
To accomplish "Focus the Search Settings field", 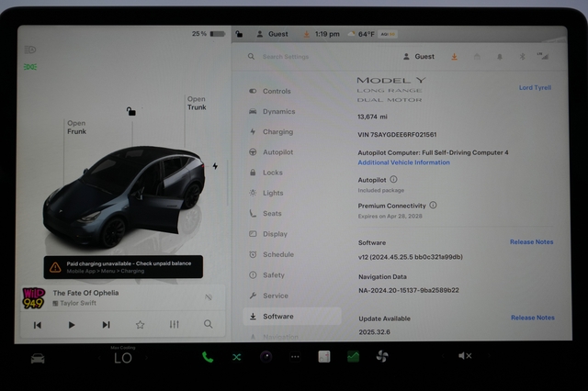I will pyautogui.click(x=285, y=57).
